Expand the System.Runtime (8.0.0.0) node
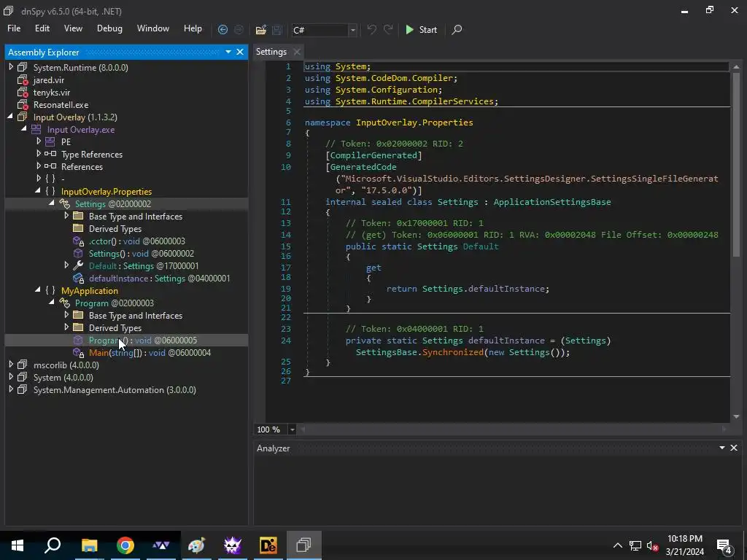The image size is (747, 560). [11, 67]
